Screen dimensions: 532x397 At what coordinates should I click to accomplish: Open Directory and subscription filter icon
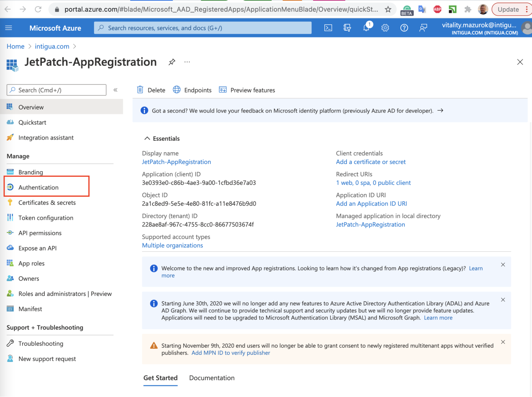[x=347, y=28]
